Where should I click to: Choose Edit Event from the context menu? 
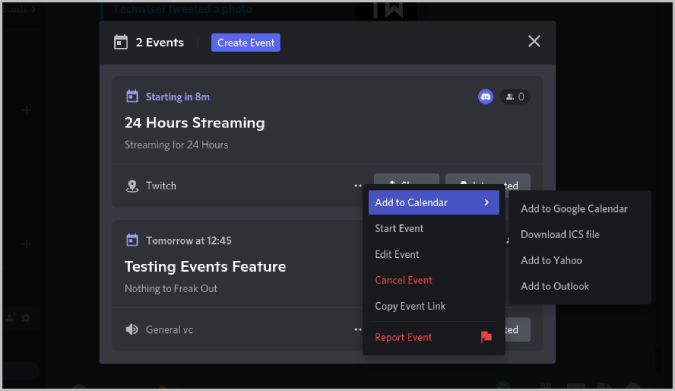click(433, 254)
